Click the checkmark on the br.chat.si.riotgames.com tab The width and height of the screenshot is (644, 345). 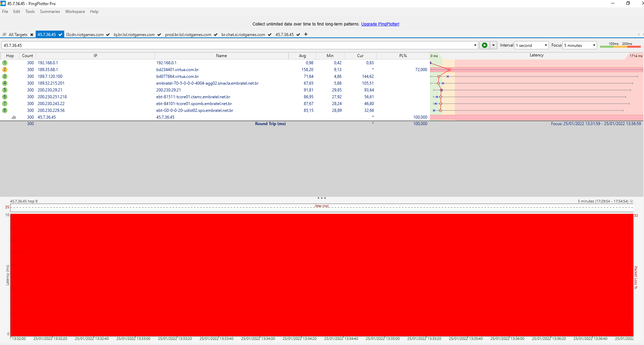269,34
